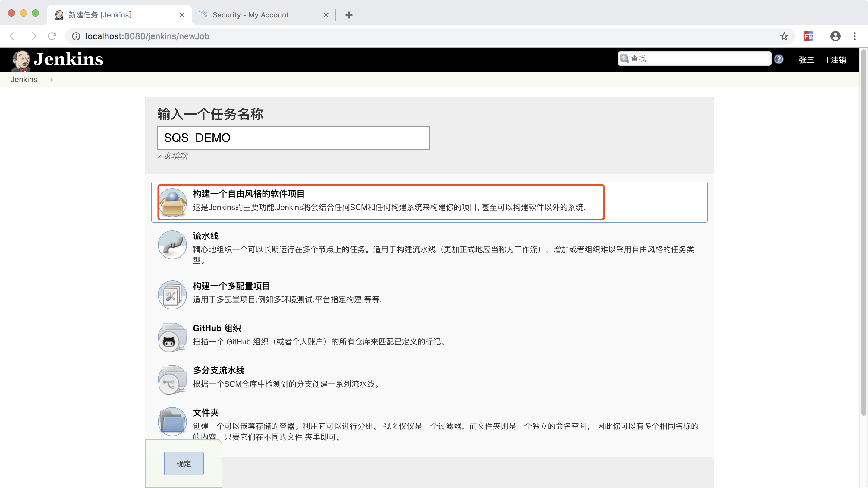Open the Chrome three-dot menu

[854, 36]
